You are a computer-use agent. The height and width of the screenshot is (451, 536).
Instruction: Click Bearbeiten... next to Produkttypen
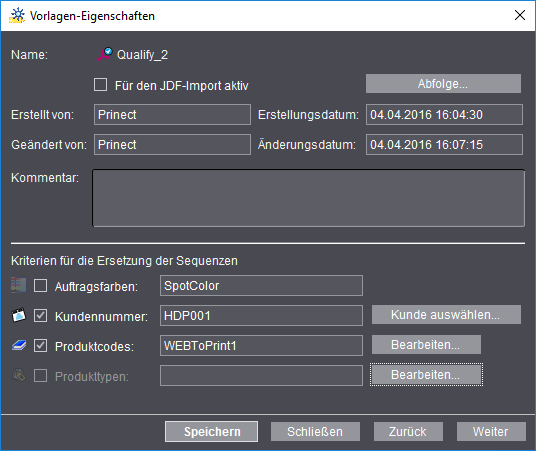click(x=426, y=375)
